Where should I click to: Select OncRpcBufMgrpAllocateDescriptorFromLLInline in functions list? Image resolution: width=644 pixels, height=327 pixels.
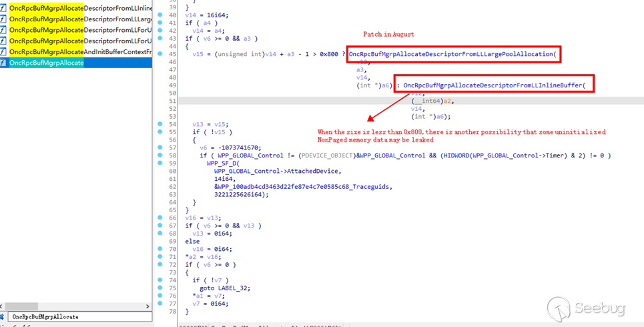81,8
